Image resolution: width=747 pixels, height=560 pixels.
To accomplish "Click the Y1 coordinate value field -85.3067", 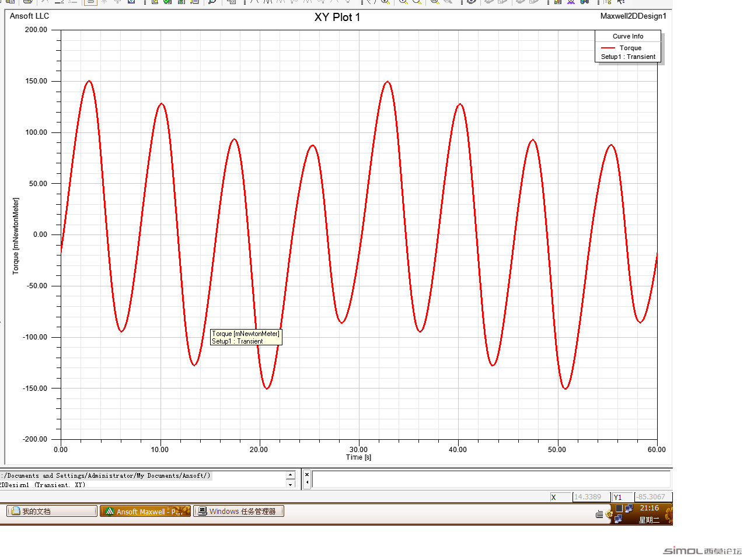I will tap(653, 497).
